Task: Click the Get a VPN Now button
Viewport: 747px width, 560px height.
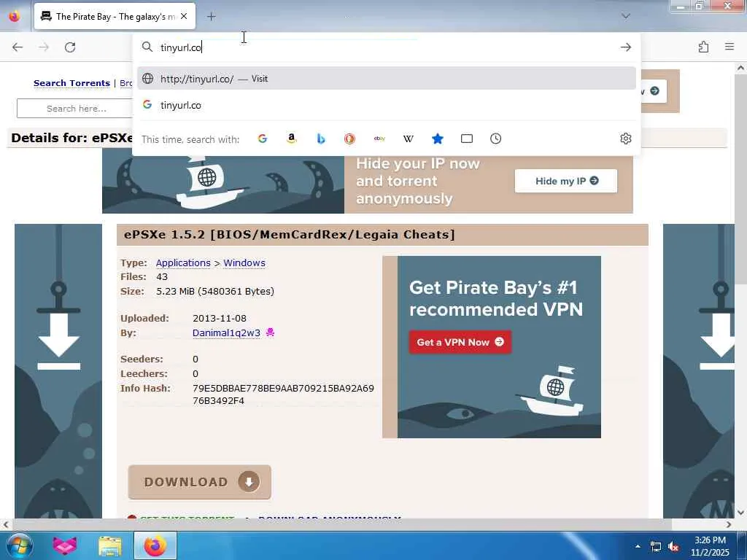Action: [x=460, y=342]
